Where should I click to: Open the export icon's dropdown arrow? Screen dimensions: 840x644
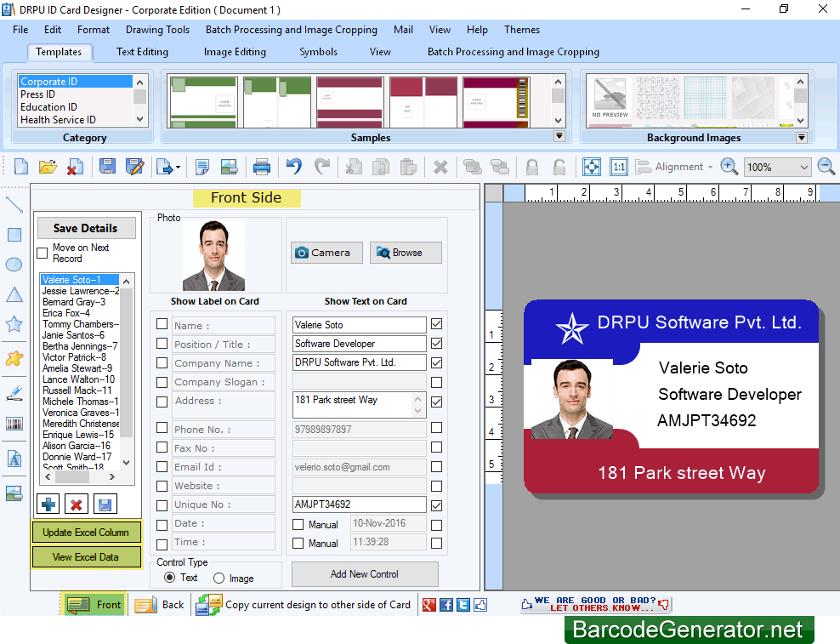(178, 168)
